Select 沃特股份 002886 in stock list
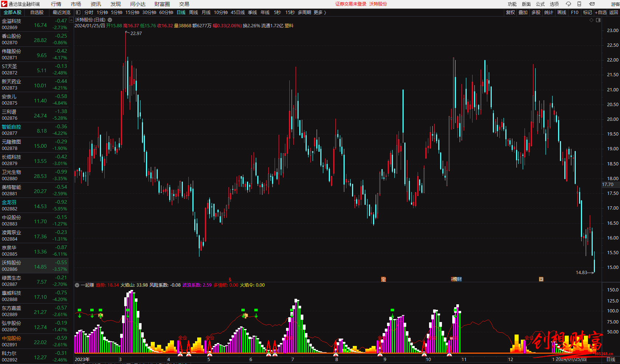This screenshot has width=620, height=364. 34,266
